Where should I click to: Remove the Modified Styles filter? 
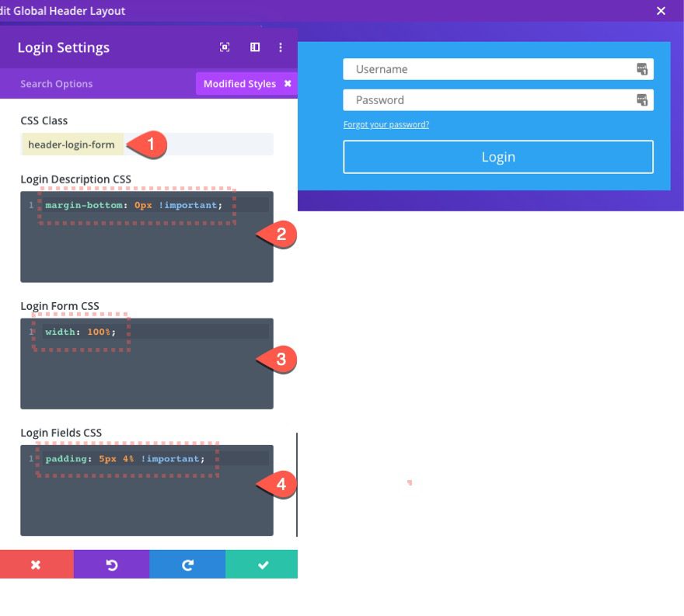pos(288,83)
